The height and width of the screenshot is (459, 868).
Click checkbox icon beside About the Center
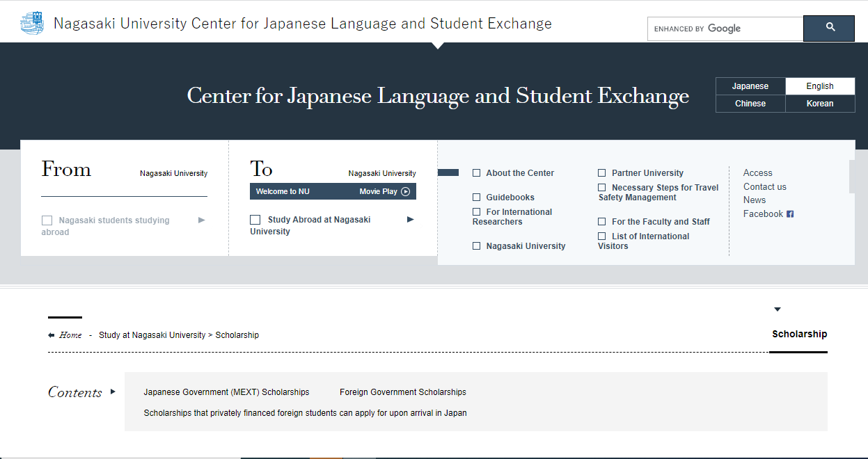pos(477,173)
